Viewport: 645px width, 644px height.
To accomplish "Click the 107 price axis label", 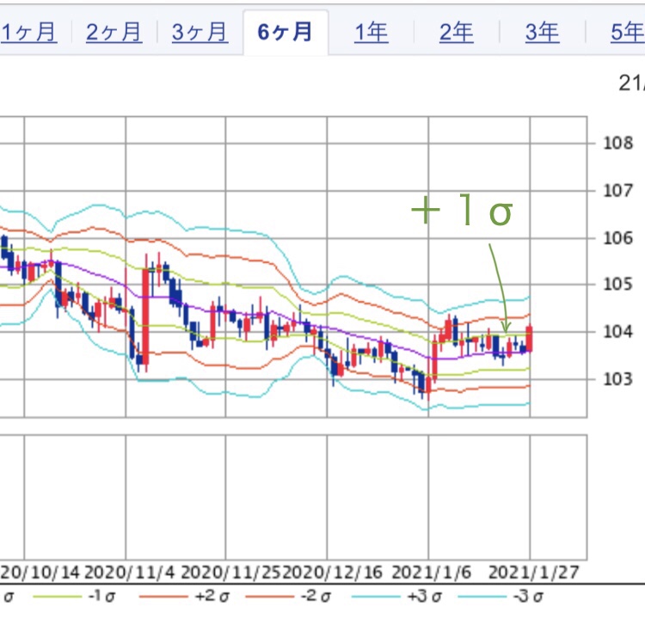I will tap(617, 191).
